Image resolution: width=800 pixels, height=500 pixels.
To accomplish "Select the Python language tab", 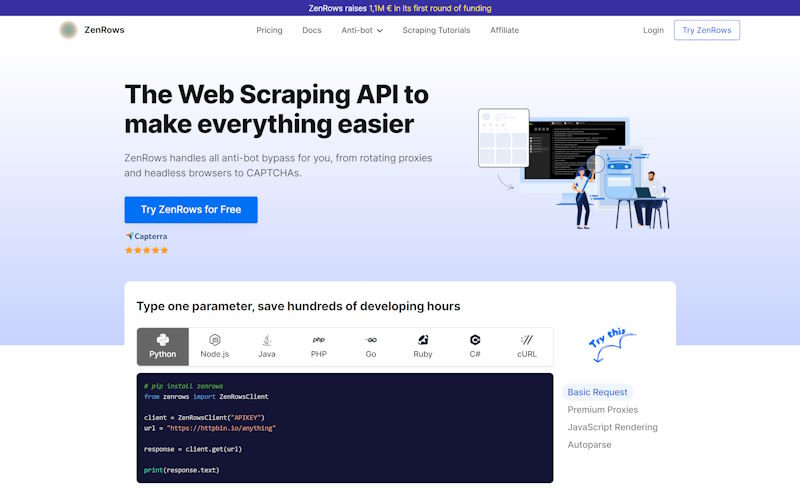I will (163, 347).
